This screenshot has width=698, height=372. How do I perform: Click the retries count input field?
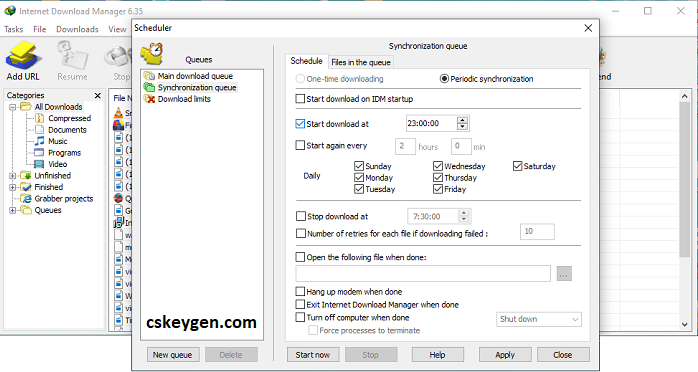click(x=537, y=231)
